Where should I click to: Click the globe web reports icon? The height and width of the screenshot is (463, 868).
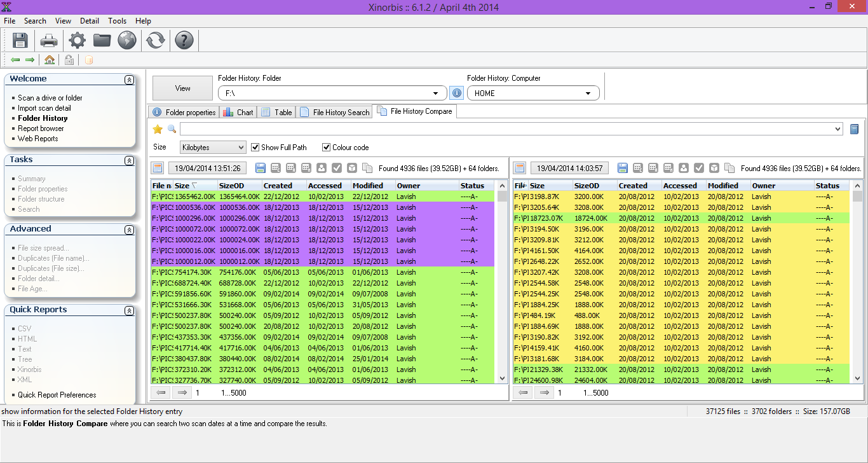pyautogui.click(x=127, y=41)
